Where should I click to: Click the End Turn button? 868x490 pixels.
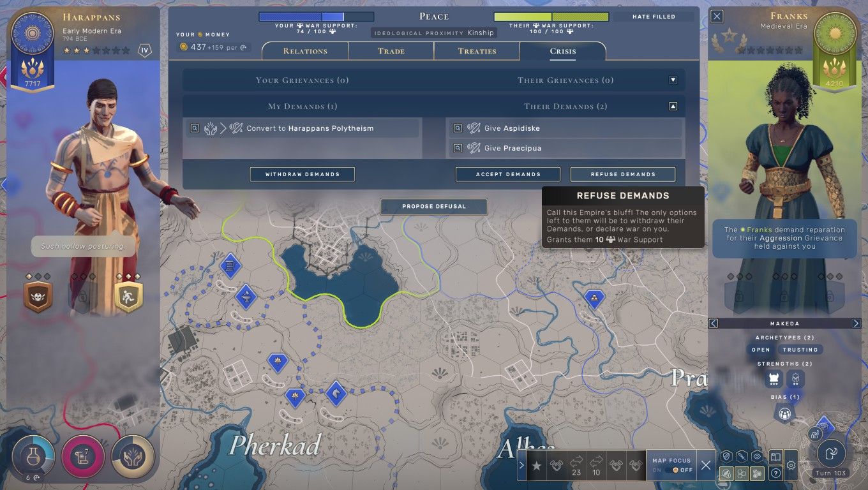(831, 453)
